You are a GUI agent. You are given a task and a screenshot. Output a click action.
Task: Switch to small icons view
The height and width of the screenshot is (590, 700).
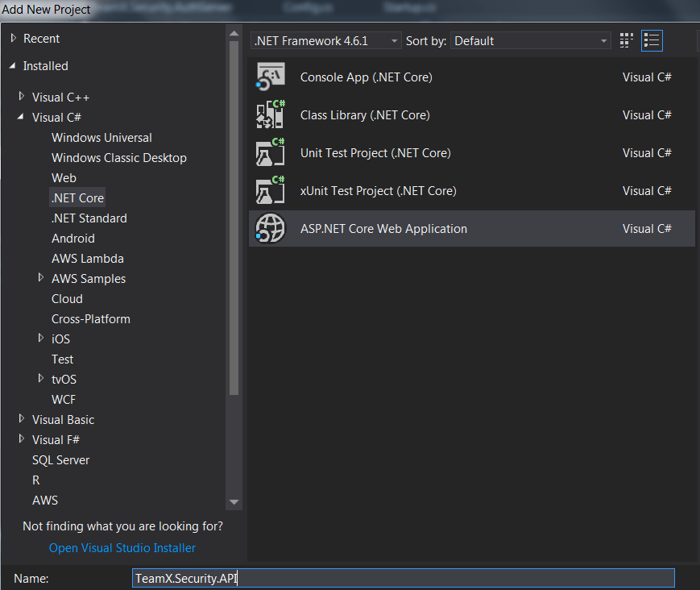tap(627, 40)
